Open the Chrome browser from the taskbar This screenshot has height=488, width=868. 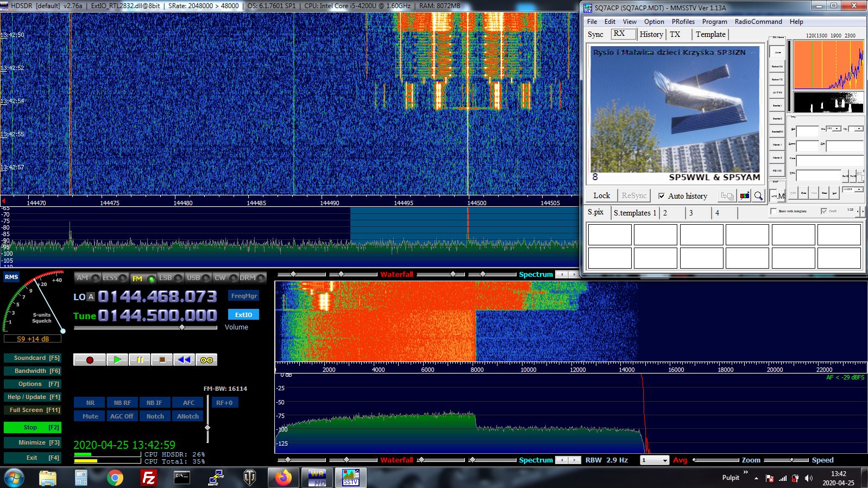[115, 478]
